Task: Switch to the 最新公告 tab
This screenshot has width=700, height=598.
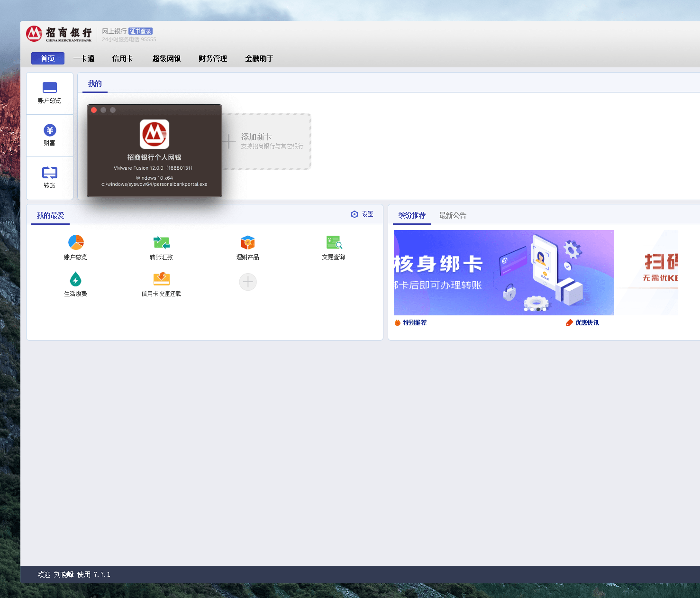Action: coord(453,215)
